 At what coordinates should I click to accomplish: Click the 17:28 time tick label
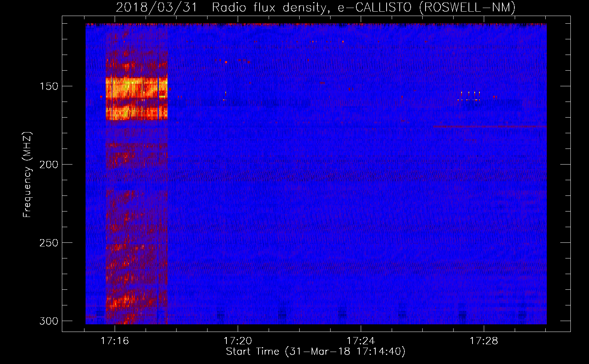[x=484, y=341]
